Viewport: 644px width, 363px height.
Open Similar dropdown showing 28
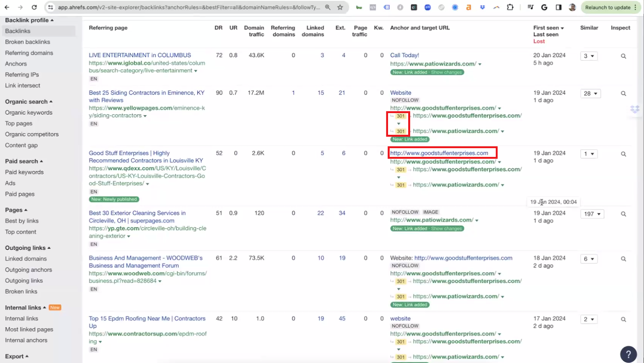point(590,93)
